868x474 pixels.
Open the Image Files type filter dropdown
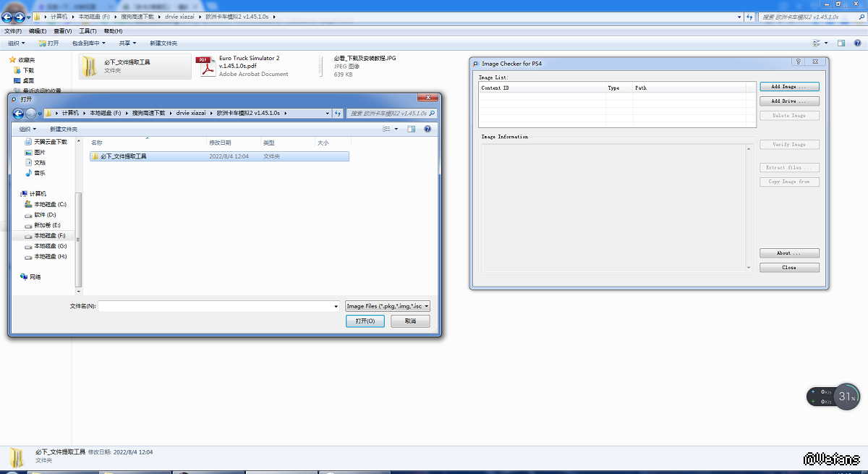(388, 306)
